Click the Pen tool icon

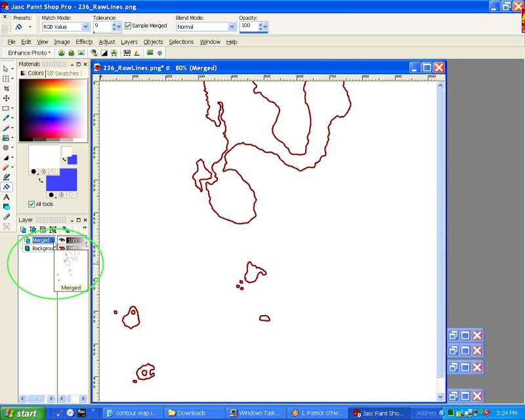7,217
